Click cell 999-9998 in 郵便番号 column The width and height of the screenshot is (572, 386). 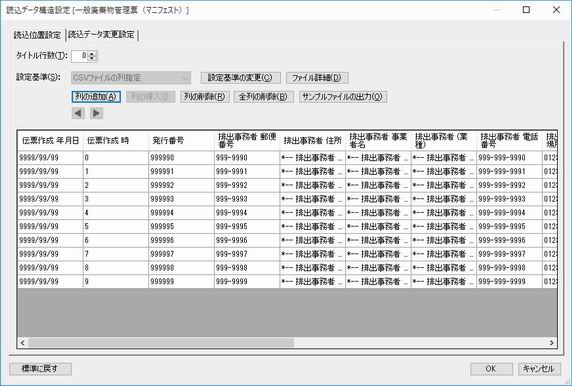point(247,268)
